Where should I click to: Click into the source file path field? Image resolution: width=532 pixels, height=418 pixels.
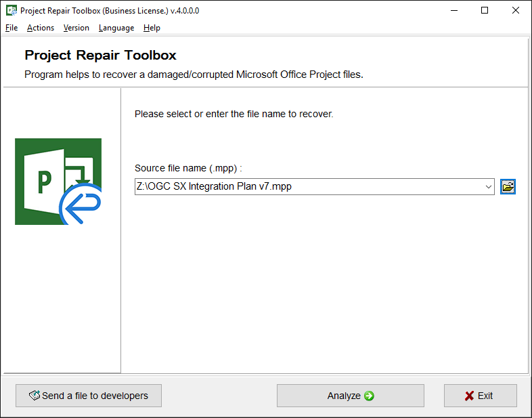coord(305,186)
